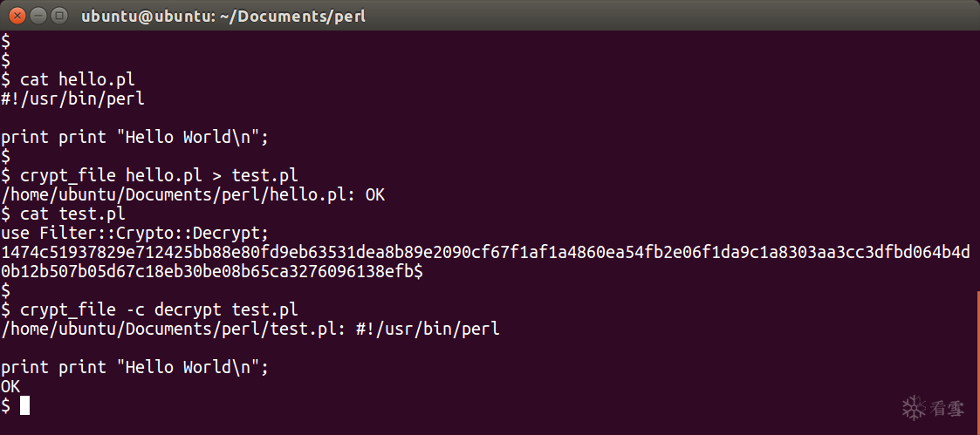
Task: Place focus on the blinking cursor block
Action: [24, 405]
